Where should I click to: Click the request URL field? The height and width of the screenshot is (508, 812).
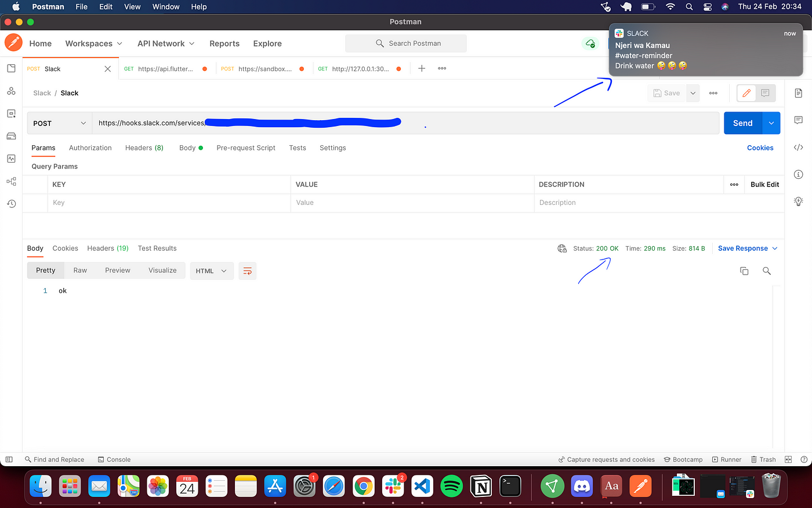[x=406, y=123]
